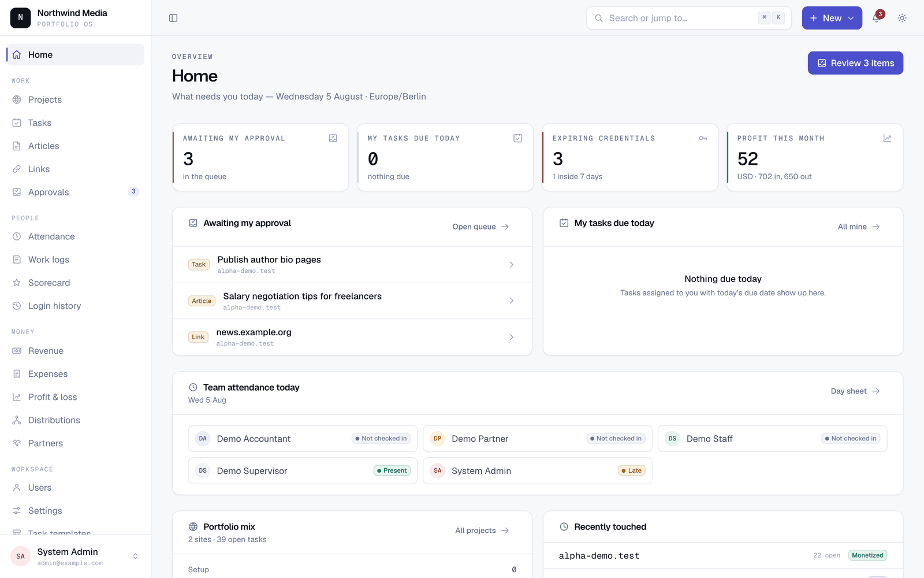924x578 pixels.
Task: Click the Article tag label
Action: 202,301
